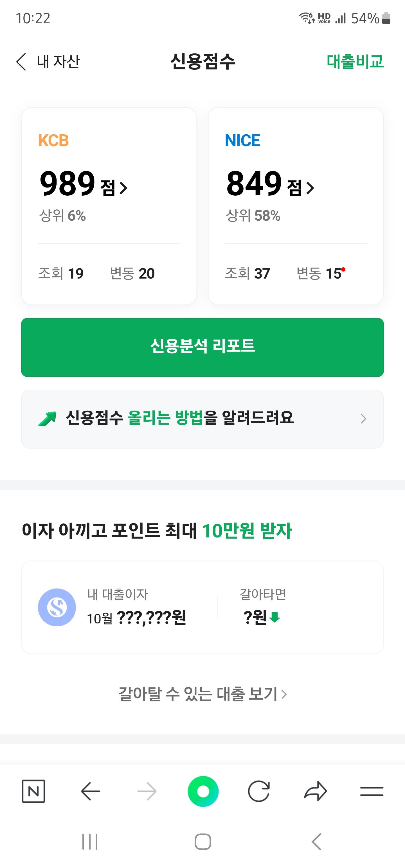This screenshot has width=405, height=868.
Task: Tap the Naver N home icon
Action: pyautogui.click(x=33, y=791)
